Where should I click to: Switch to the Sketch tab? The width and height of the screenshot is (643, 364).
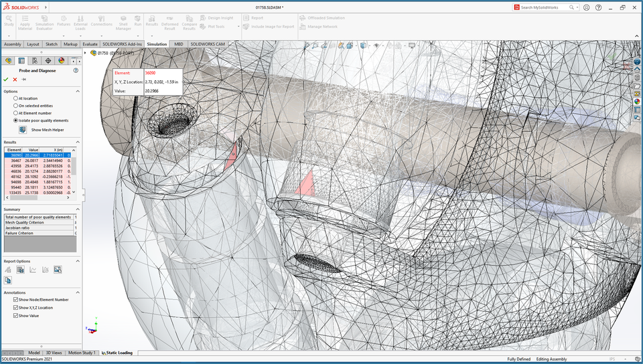[52, 44]
